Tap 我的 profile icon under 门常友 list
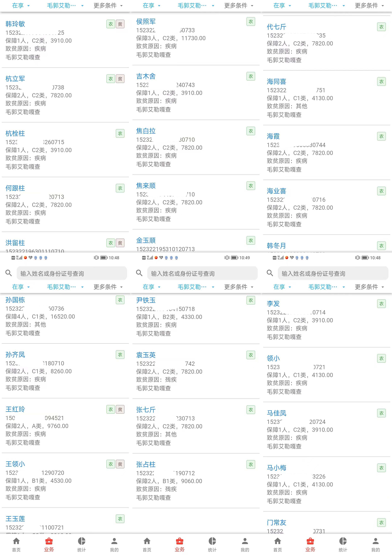Viewport: 392px width, 555px height. click(376, 541)
